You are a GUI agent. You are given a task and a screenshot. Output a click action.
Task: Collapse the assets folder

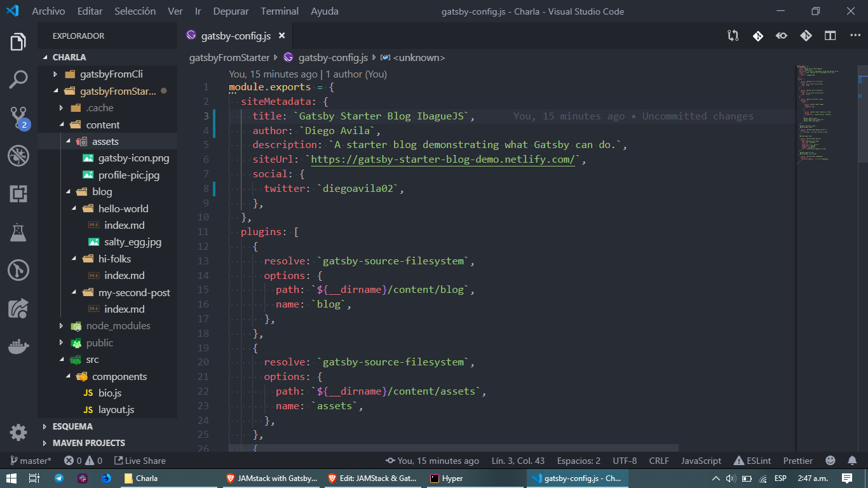click(x=105, y=141)
